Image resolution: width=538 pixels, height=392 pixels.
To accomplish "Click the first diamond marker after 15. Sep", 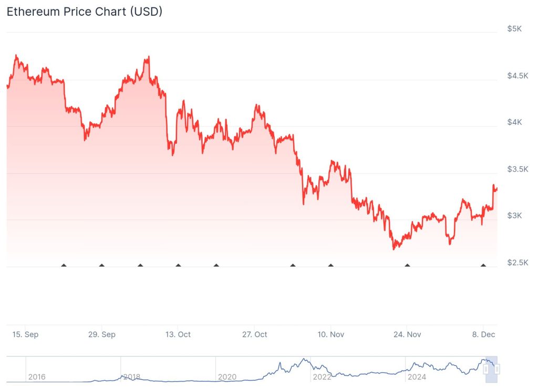I will 64,266.
